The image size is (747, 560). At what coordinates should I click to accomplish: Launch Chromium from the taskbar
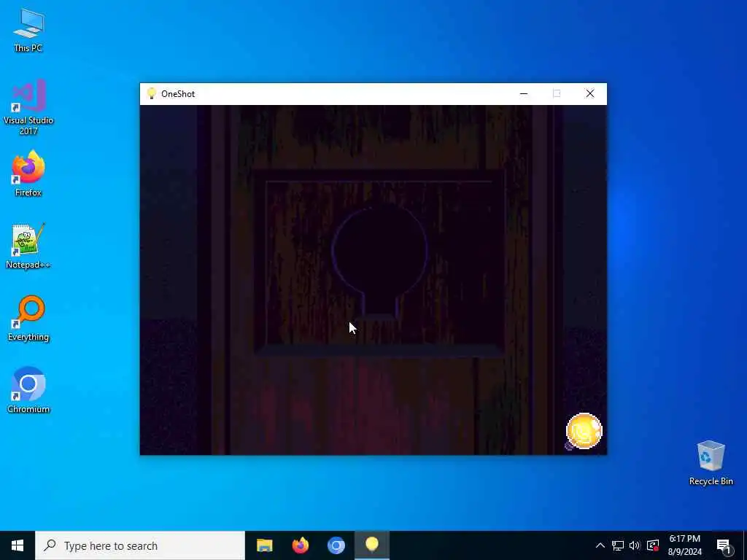336,545
